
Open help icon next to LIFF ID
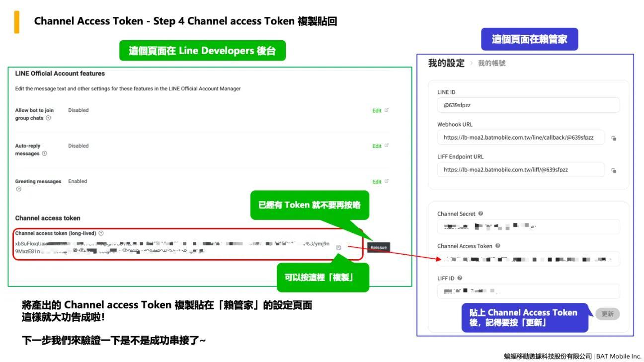460,278
